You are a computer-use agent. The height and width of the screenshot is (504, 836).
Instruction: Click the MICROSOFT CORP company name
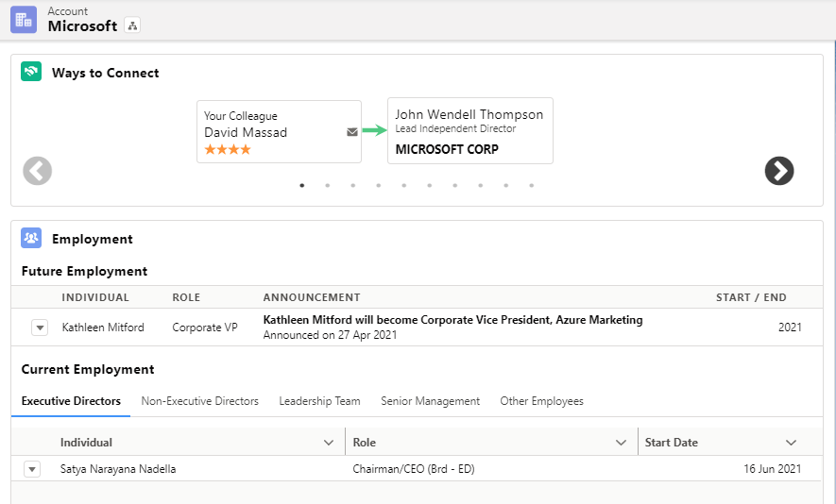[447, 149]
